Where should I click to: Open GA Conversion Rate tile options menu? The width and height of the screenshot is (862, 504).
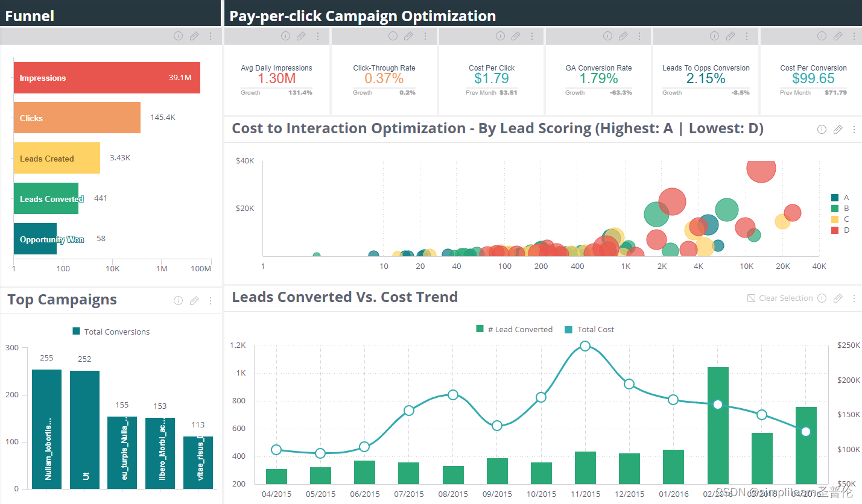pos(640,36)
